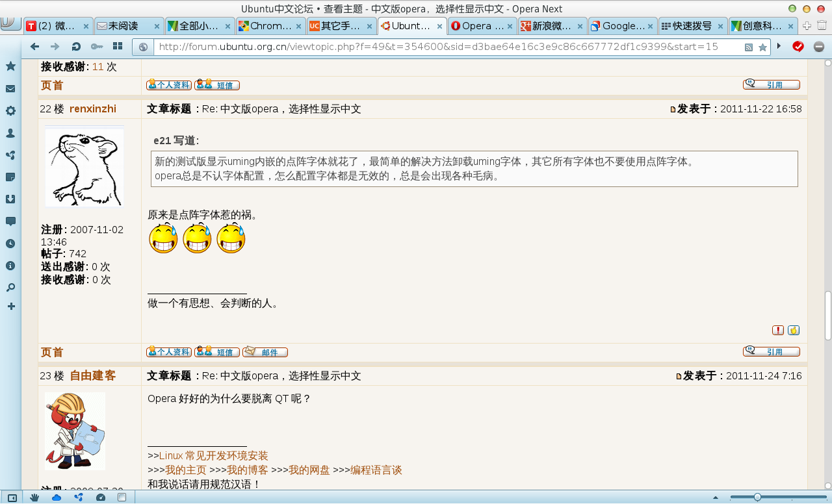Open the Search panel in sidebar
832x504 pixels.
10,288
